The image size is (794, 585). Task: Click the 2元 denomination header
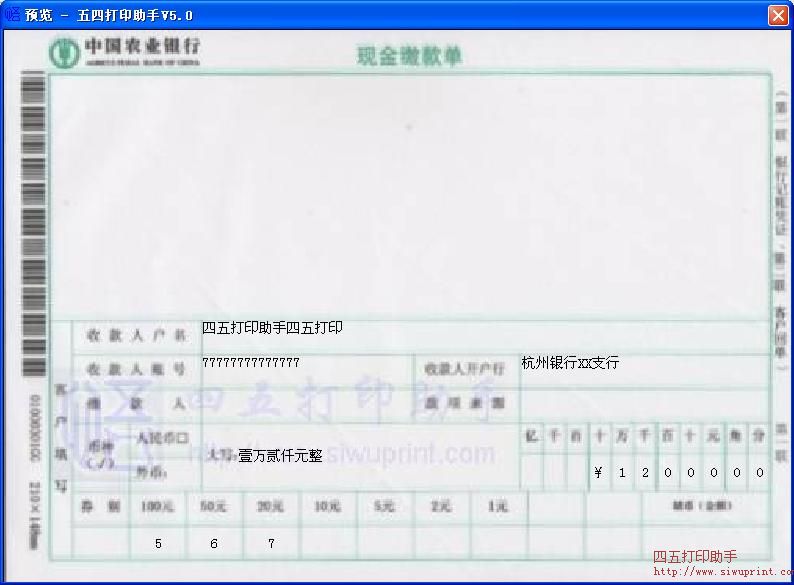441,506
